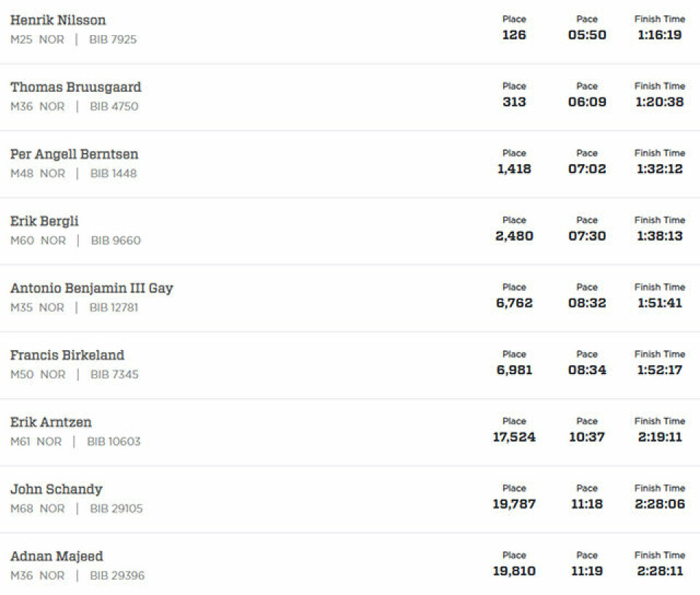
Task: Select the pace value 10:37
Action: pos(586,437)
